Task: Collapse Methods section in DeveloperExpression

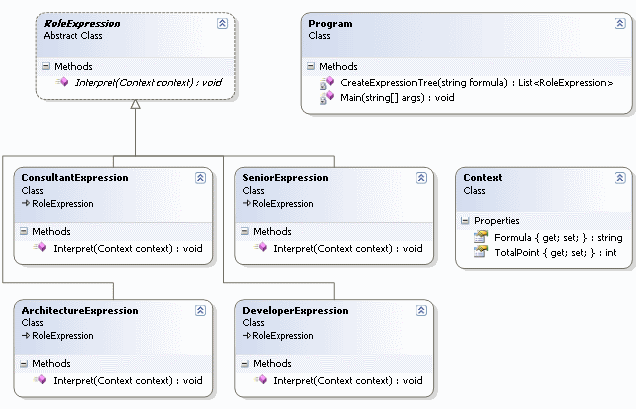Action: [246, 364]
